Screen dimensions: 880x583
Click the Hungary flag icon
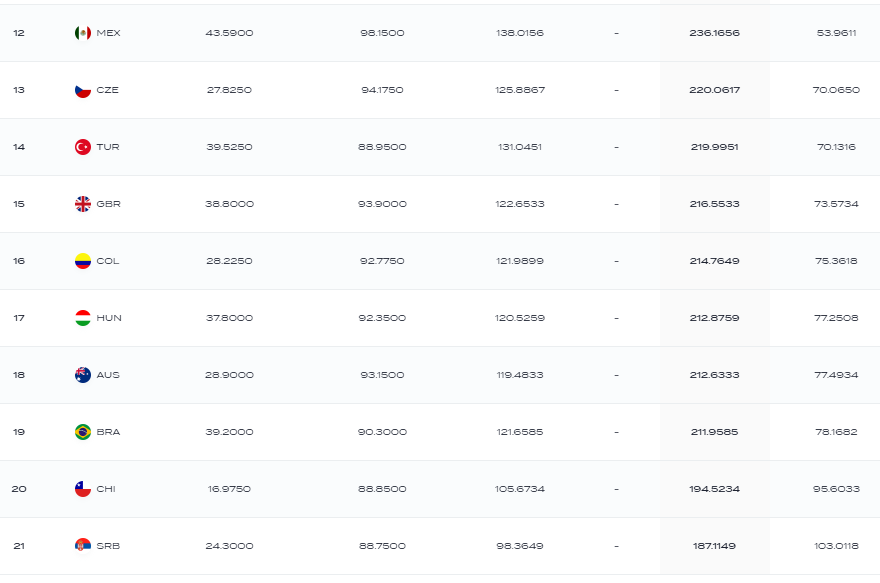point(82,318)
